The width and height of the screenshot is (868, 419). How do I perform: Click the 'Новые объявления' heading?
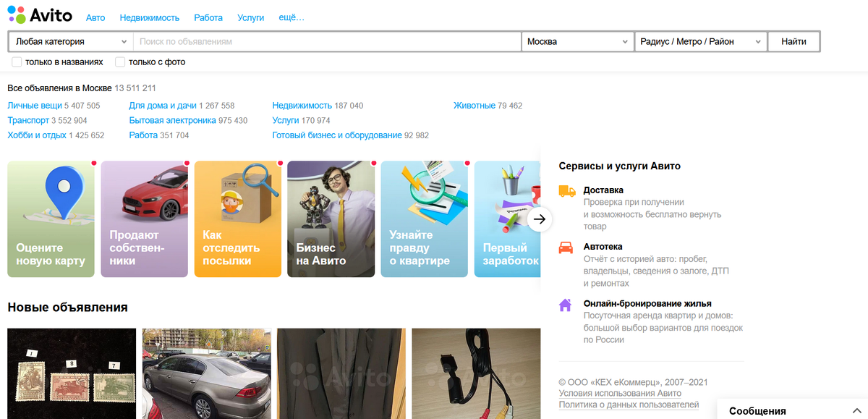[x=67, y=308]
